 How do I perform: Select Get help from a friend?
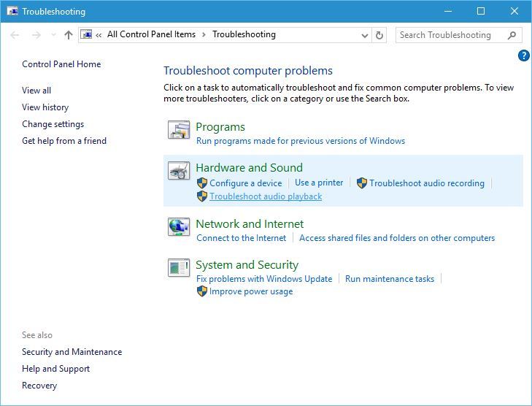tap(64, 140)
